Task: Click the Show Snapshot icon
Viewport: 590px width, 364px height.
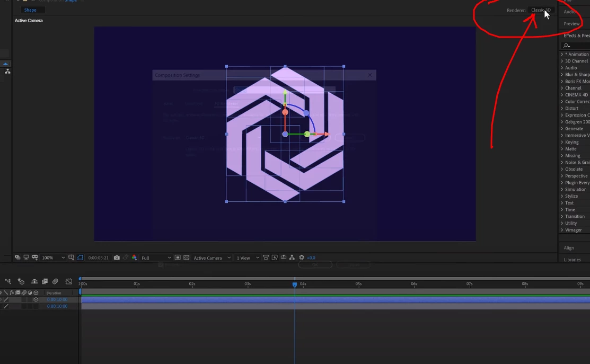Action: pos(126,258)
